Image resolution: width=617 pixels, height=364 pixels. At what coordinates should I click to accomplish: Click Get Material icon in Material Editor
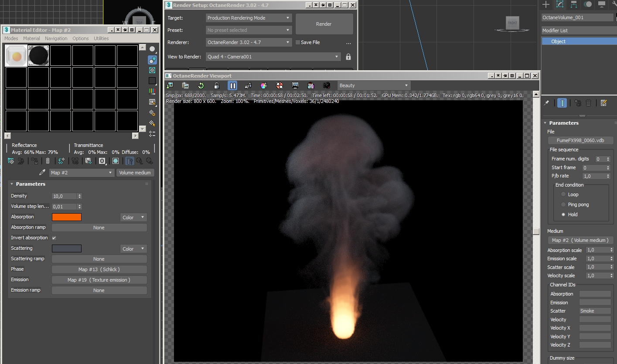click(x=11, y=161)
